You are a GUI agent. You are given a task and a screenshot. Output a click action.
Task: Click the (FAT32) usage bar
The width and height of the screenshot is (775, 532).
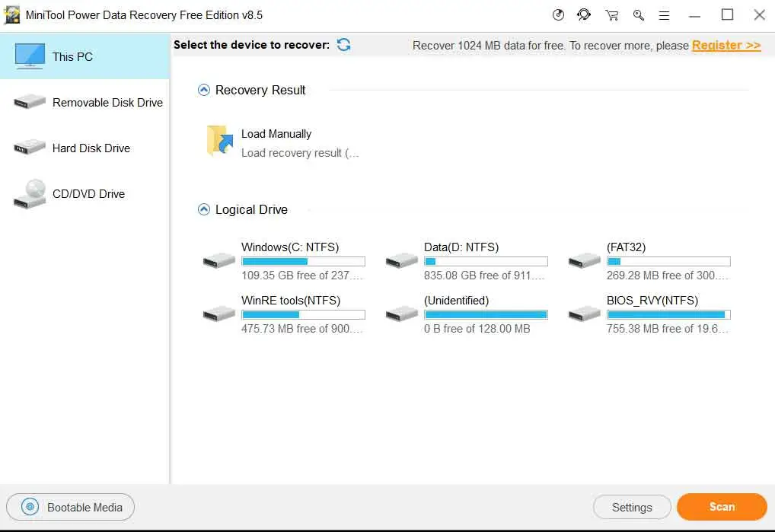tap(668, 261)
